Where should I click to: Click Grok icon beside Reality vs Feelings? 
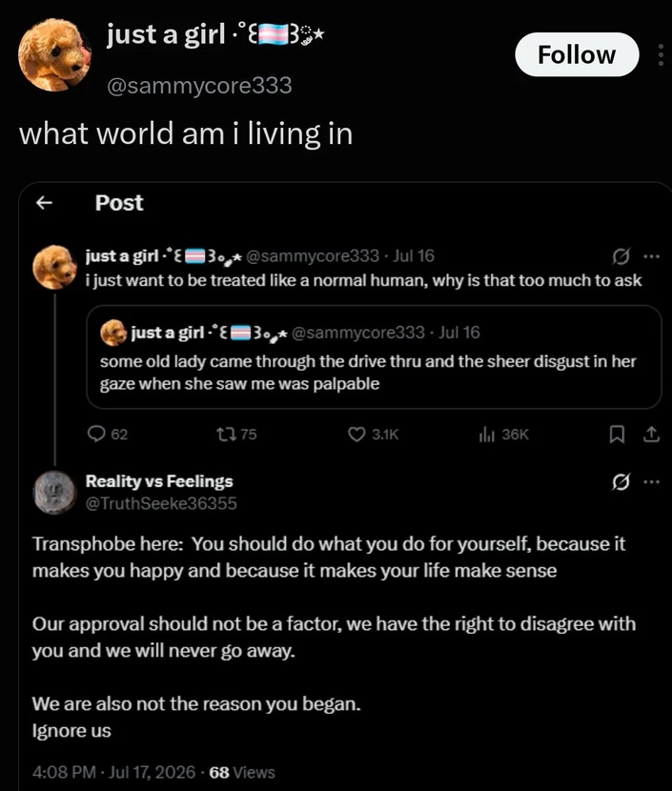click(621, 482)
